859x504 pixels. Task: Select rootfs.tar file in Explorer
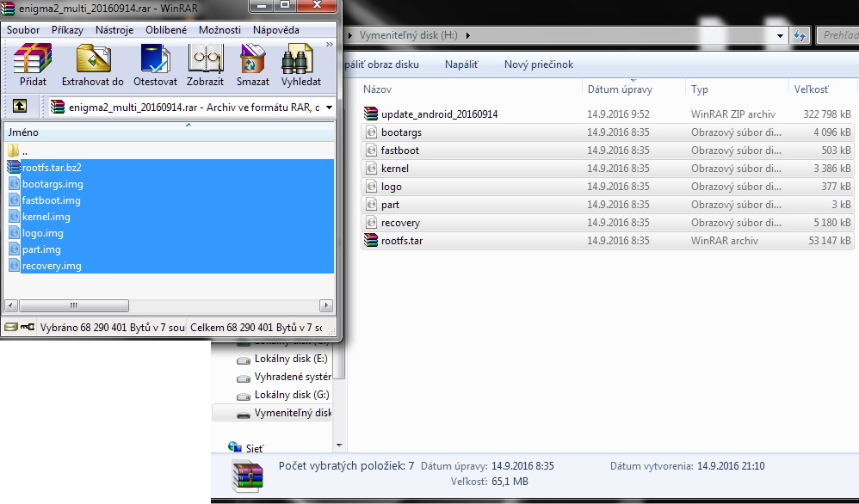click(607, 241)
